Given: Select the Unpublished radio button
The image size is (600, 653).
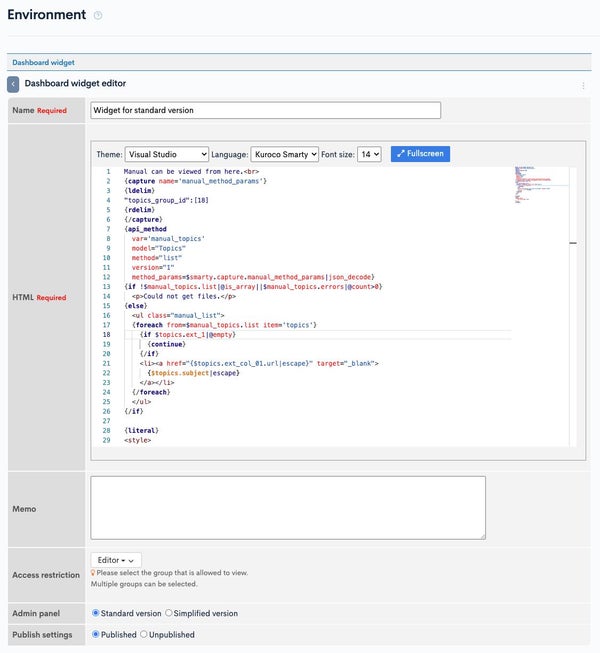Looking at the screenshot, I should pyautogui.click(x=143, y=634).
